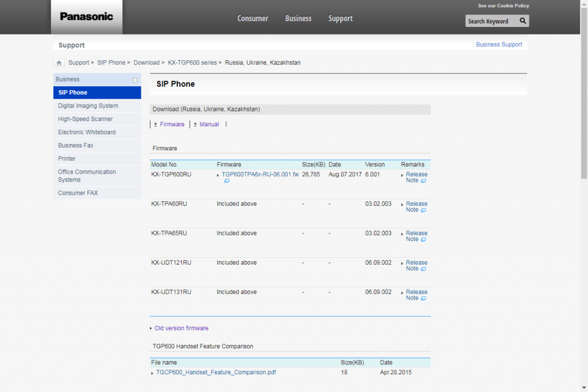Select Printer in sidebar

[97, 158]
